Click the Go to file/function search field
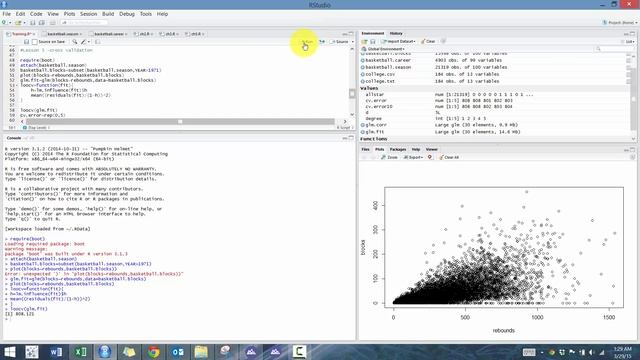This screenshot has height=360, width=640. click(x=85, y=23)
